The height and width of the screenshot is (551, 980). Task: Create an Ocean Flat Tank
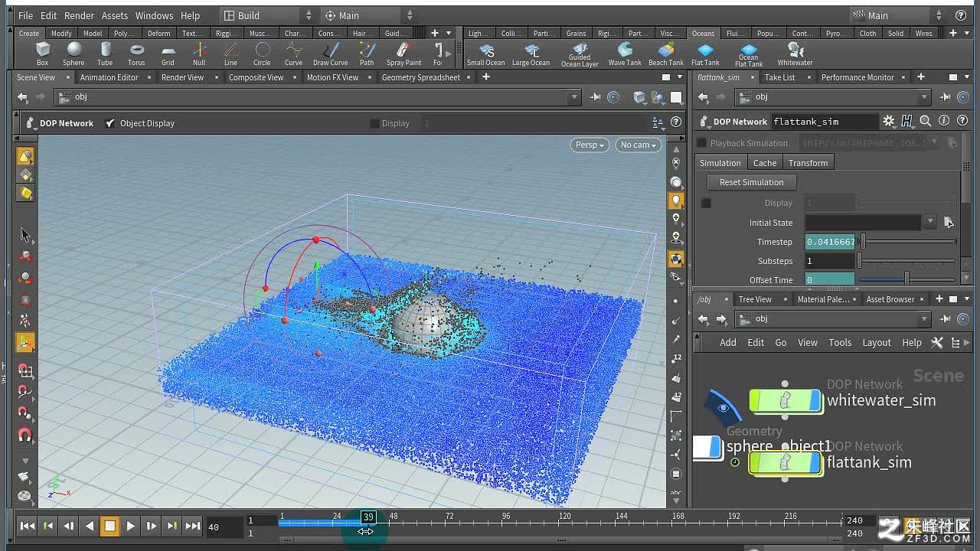749,54
